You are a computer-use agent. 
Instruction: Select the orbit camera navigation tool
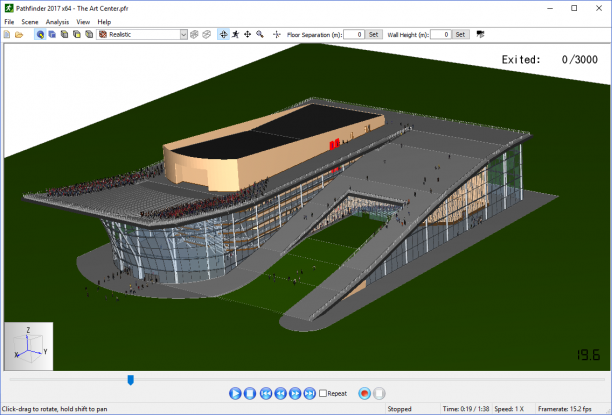pyautogui.click(x=223, y=35)
